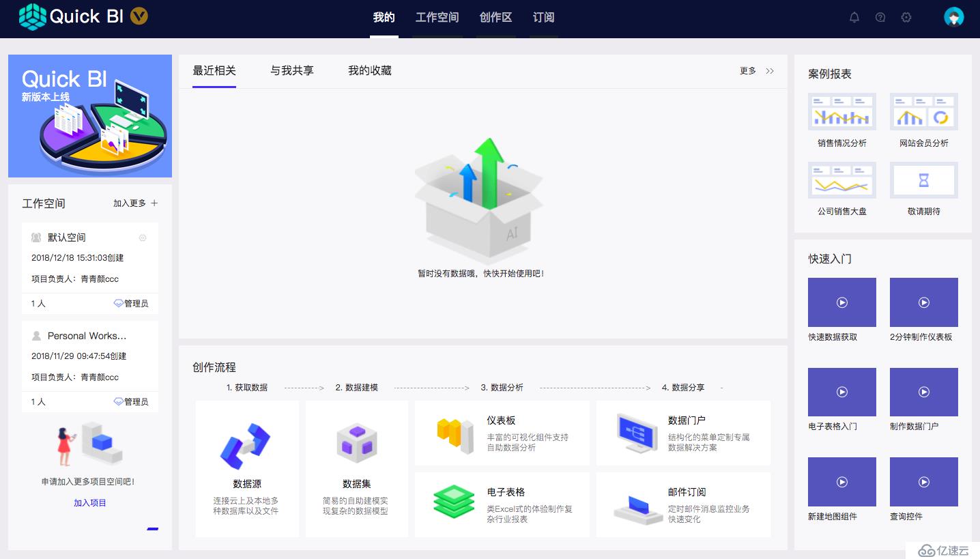
Task: Open the 邮件订阅 mail icon
Action: [638, 510]
